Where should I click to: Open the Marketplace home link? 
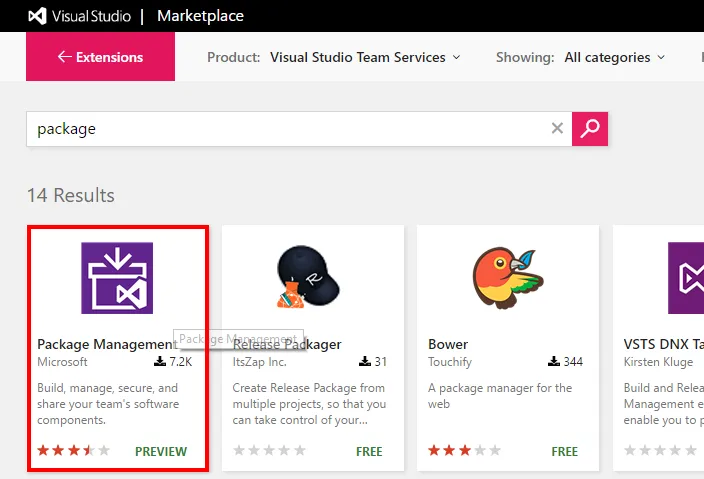click(200, 16)
